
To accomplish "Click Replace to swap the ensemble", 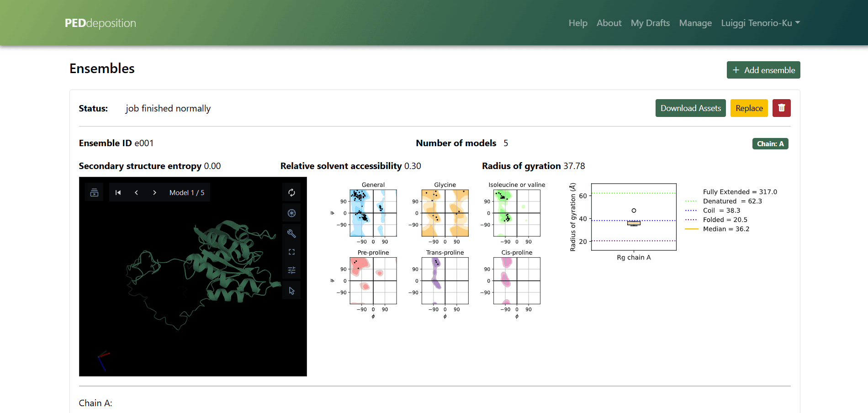I will (749, 108).
